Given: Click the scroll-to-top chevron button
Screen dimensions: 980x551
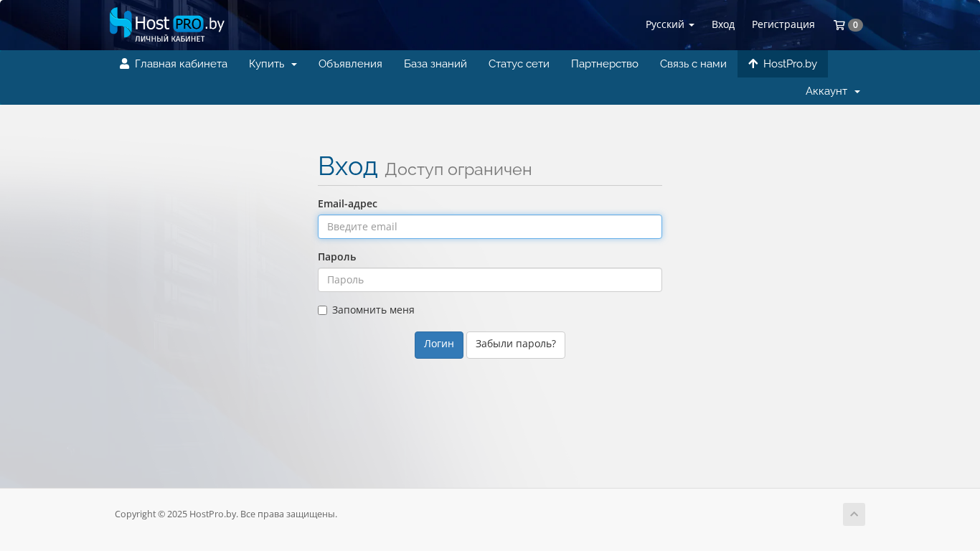Looking at the screenshot, I should 854,514.
